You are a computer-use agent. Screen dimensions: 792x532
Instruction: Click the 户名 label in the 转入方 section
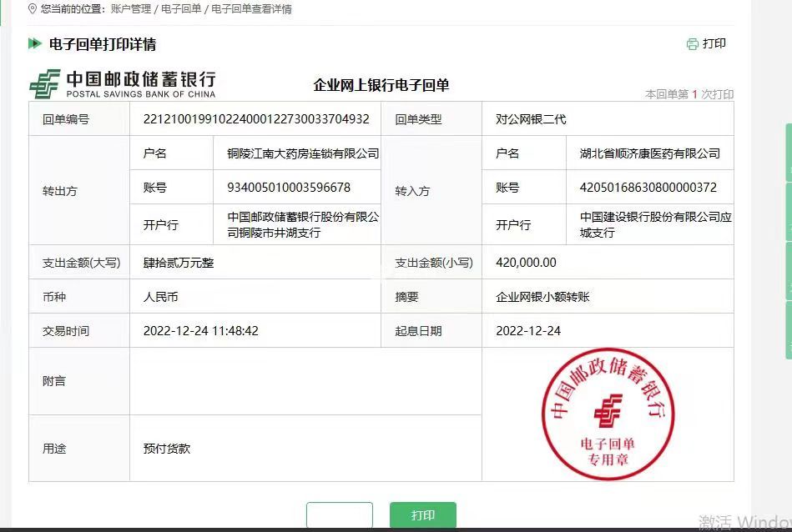tap(507, 153)
